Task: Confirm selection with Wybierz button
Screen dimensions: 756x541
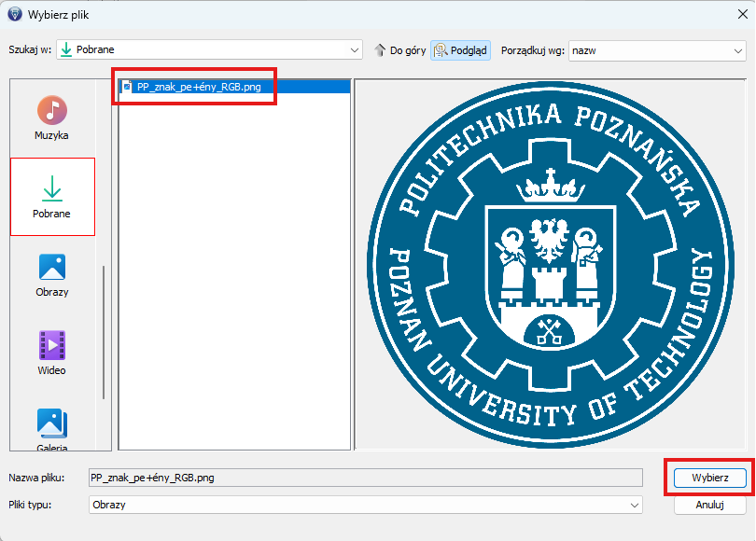Action: [x=709, y=478]
